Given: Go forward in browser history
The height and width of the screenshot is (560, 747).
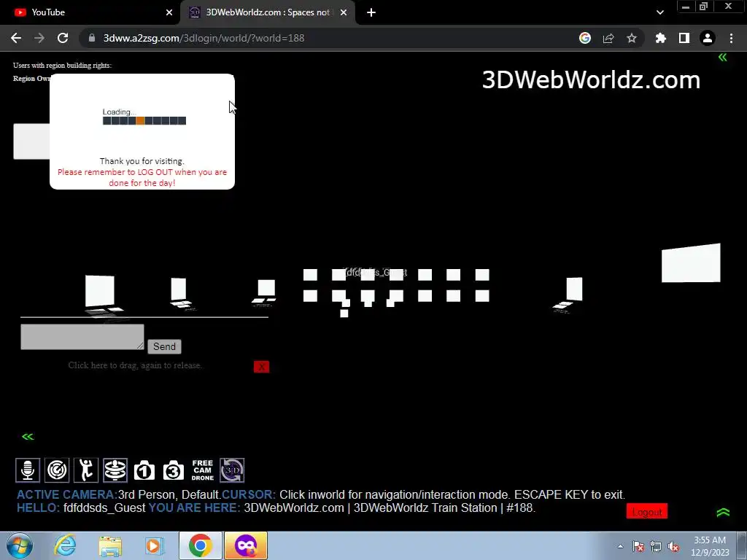Looking at the screenshot, I should [x=39, y=38].
